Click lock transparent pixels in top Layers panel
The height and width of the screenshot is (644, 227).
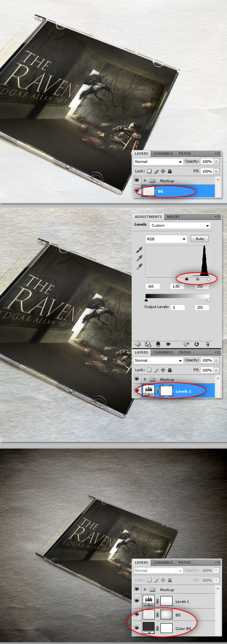(149, 171)
